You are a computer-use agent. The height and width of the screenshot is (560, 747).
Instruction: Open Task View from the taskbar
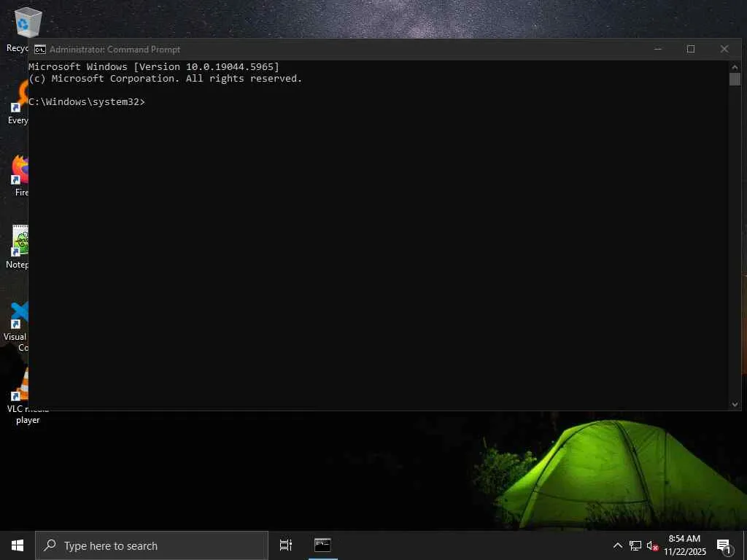(x=286, y=545)
